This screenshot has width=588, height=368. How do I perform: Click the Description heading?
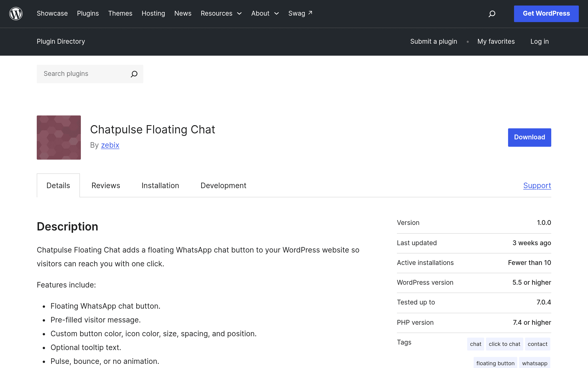[x=67, y=227]
